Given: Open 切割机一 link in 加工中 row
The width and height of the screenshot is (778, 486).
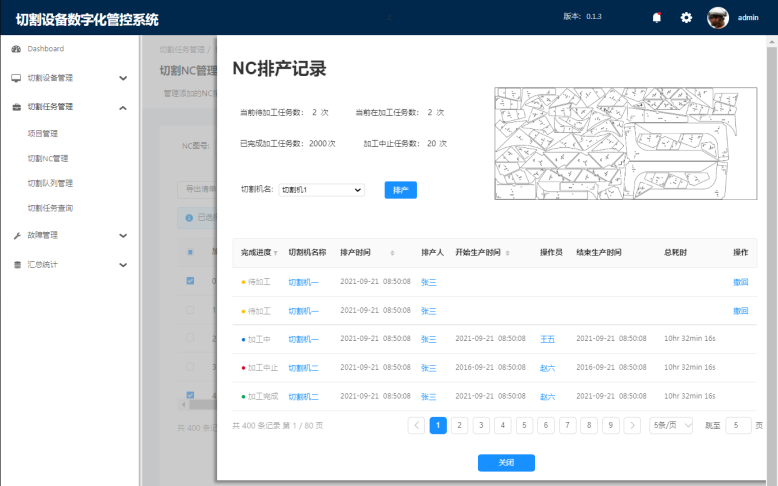Looking at the screenshot, I should tap(304, 339).
